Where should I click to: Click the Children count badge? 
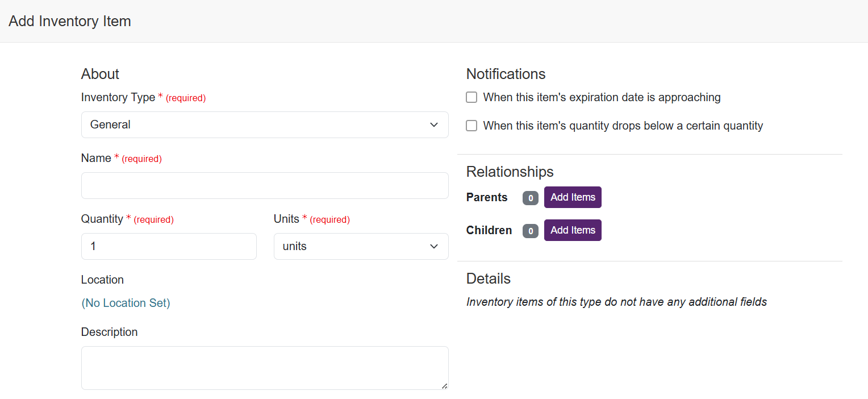[x=530, y=231]
